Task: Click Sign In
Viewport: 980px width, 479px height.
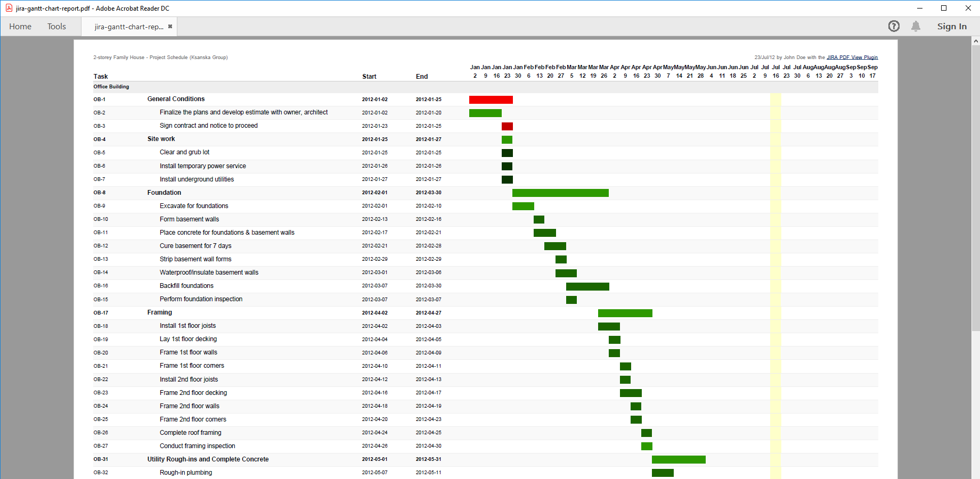Action: pos(952,26)
